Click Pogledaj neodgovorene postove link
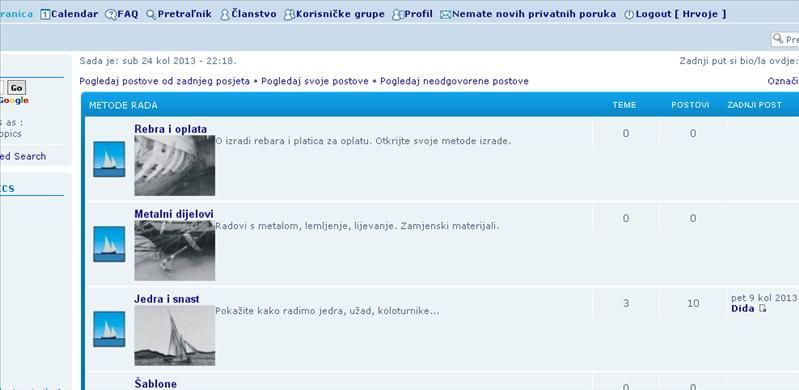Screen dimensions: 799x390 pyautogui.click(x=454, y=81)
